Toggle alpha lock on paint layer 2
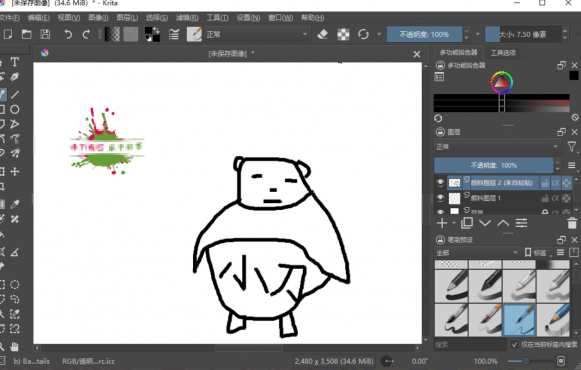The width and height of the screenshot is (581, 370). click(x=566, y=183)
